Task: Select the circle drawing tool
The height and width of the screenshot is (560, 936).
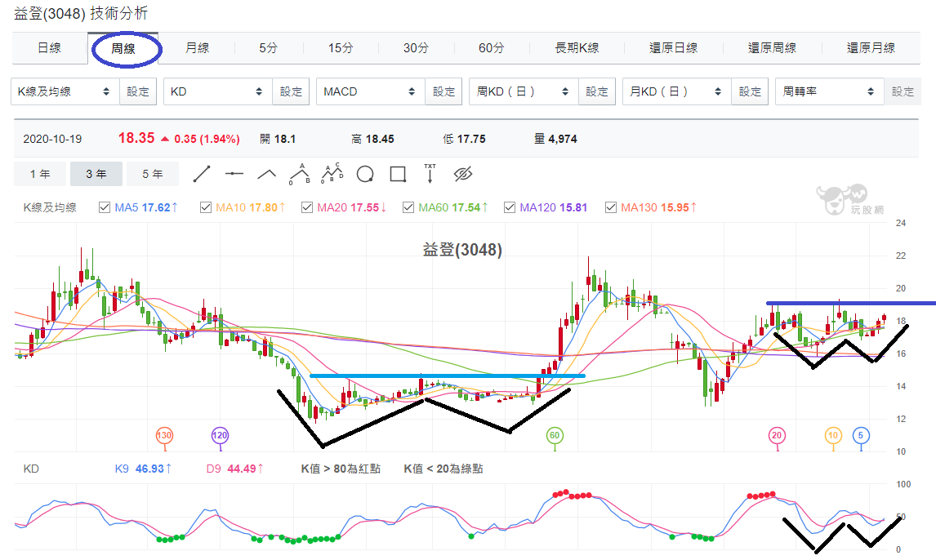Action: tap(365, 174)
